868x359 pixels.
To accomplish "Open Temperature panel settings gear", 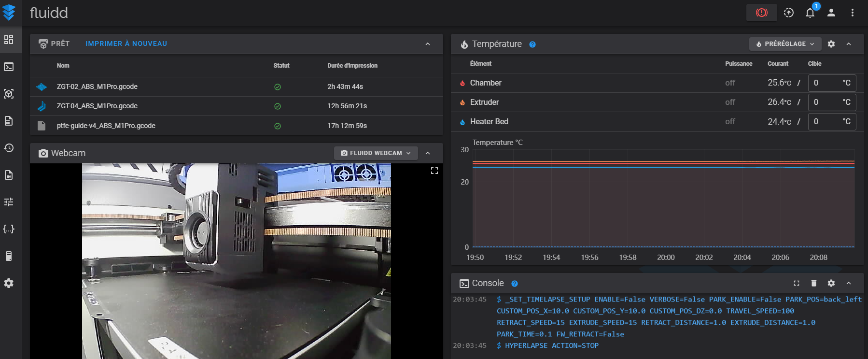I will point(831,44).
